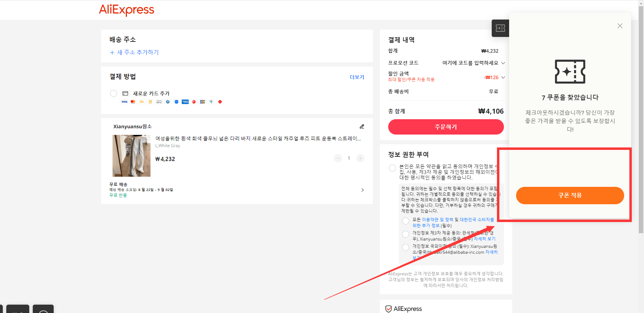
Task: Close the coupon popup panel
Action: 620,26
